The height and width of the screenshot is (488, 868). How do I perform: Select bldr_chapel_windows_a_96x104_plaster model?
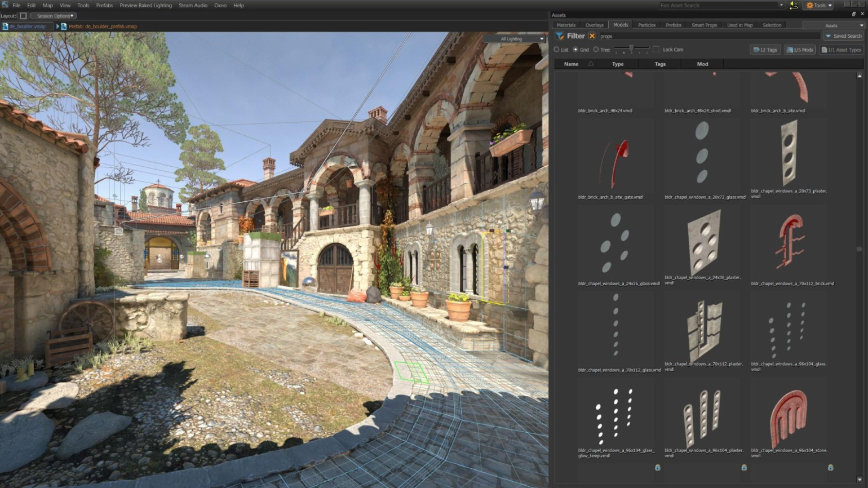702,418
